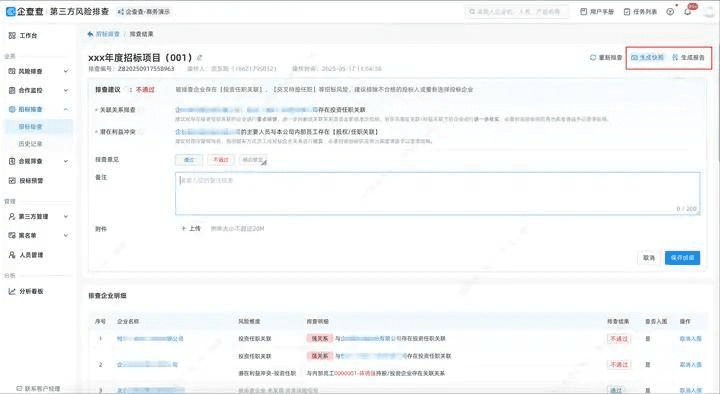The image size is (720, 394).
Task: Click into the 备注 remarks text area
Action: (x=438, y=193)
